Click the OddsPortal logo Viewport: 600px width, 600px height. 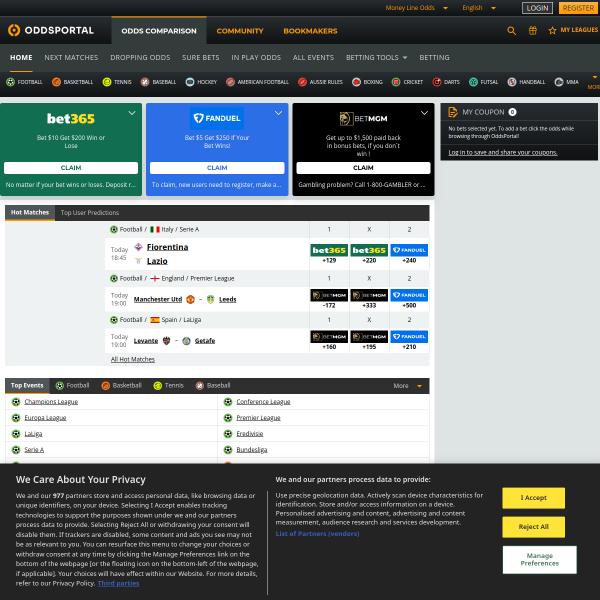[51, 30]
